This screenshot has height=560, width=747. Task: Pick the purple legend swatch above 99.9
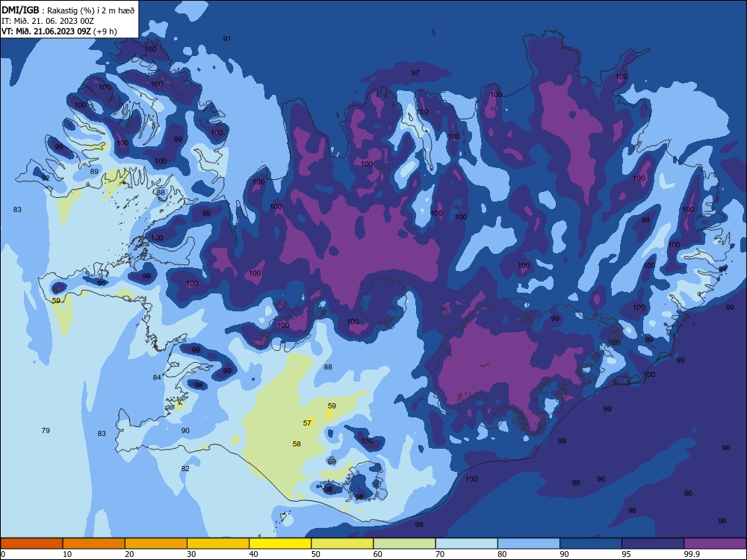point(715,544)
